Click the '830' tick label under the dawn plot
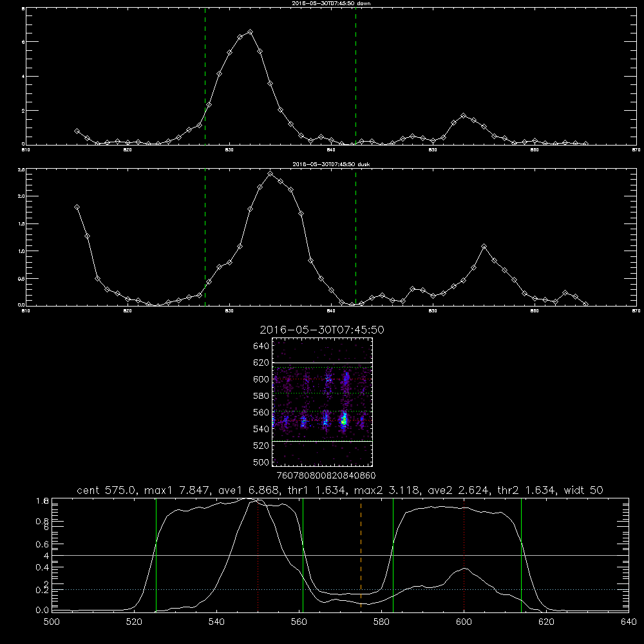The width and height of the screenshot is (644, 644). point(229,149)
